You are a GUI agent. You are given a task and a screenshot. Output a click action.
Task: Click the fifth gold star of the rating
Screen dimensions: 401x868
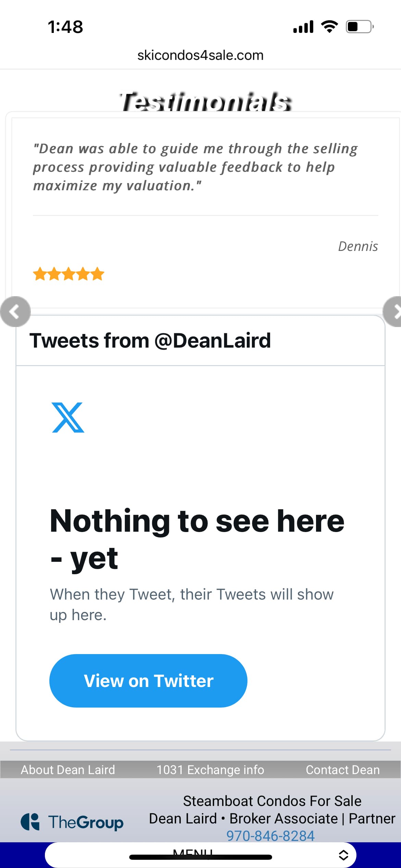tap(97, 274)
